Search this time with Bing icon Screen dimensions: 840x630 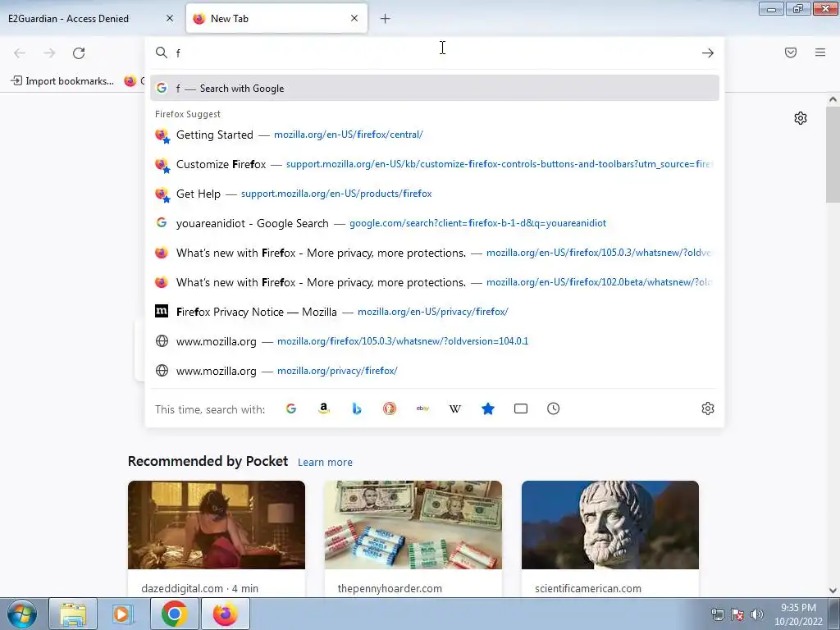pos(357,409)
